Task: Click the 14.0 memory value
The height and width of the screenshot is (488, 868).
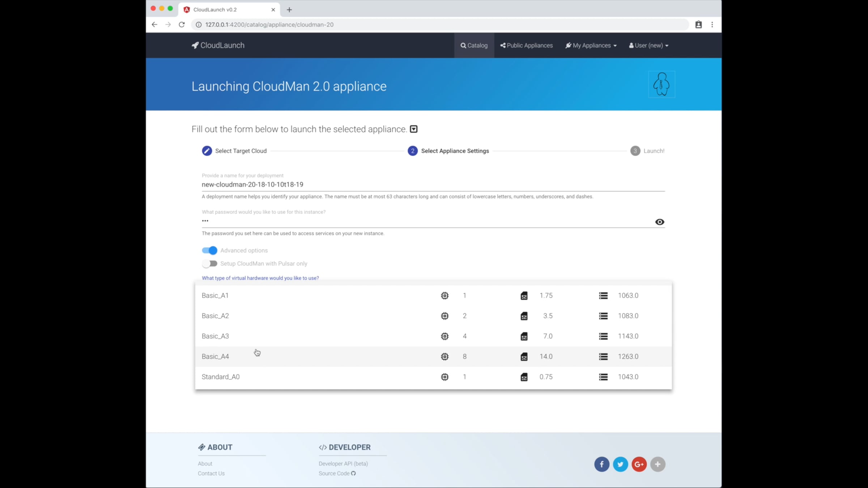Action: coord(546,356)
